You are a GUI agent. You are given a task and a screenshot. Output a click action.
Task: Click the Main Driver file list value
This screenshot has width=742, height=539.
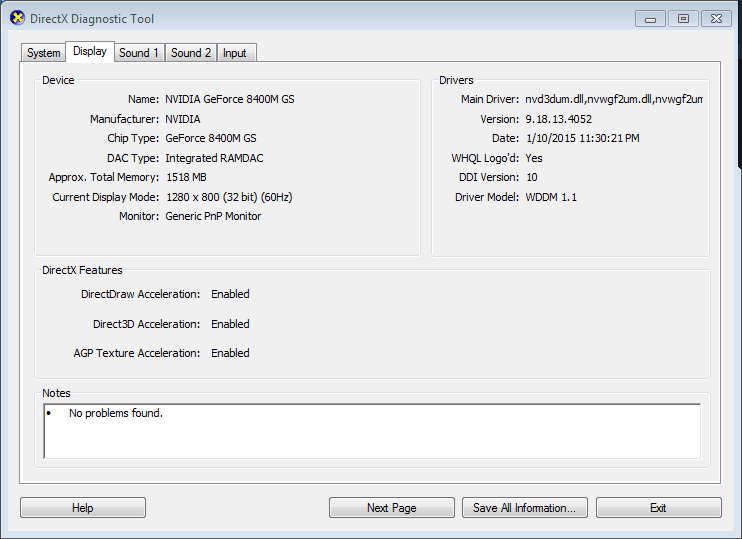tap(614, 99)
